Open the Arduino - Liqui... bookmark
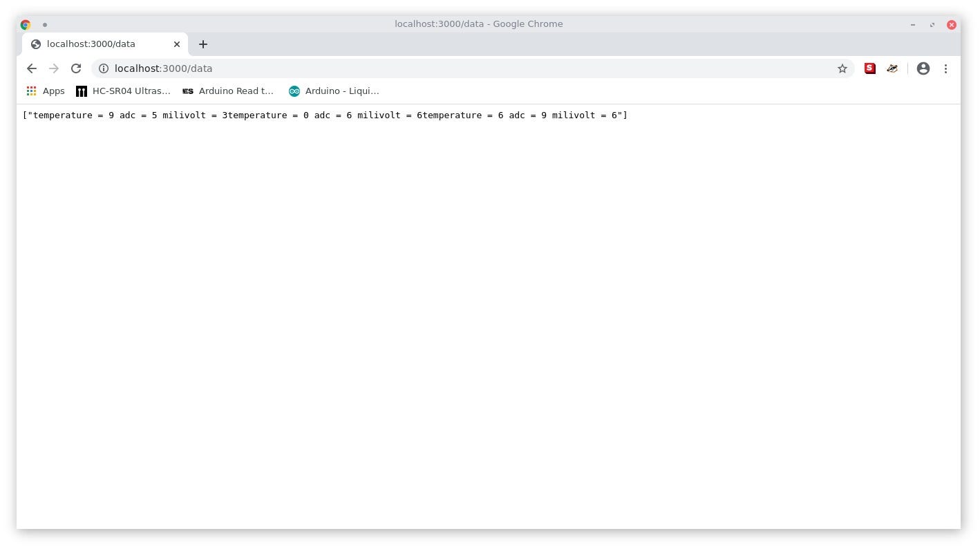The image size is (980, 549). point(334,91)
